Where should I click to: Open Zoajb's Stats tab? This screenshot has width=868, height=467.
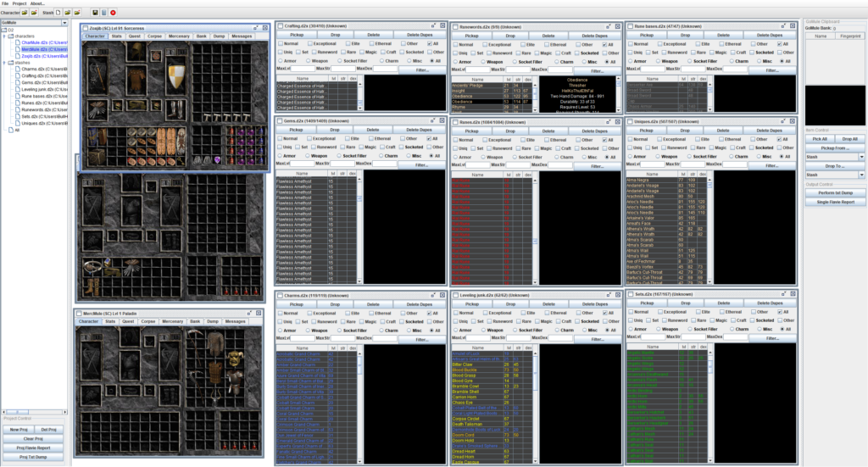pyautogui.click(x=116, y=36)
